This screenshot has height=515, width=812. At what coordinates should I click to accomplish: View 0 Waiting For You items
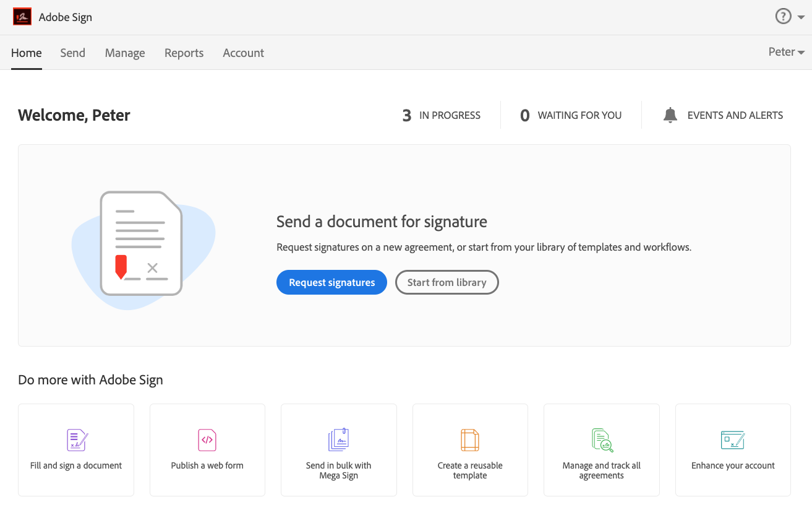click(x=571, y=115)
